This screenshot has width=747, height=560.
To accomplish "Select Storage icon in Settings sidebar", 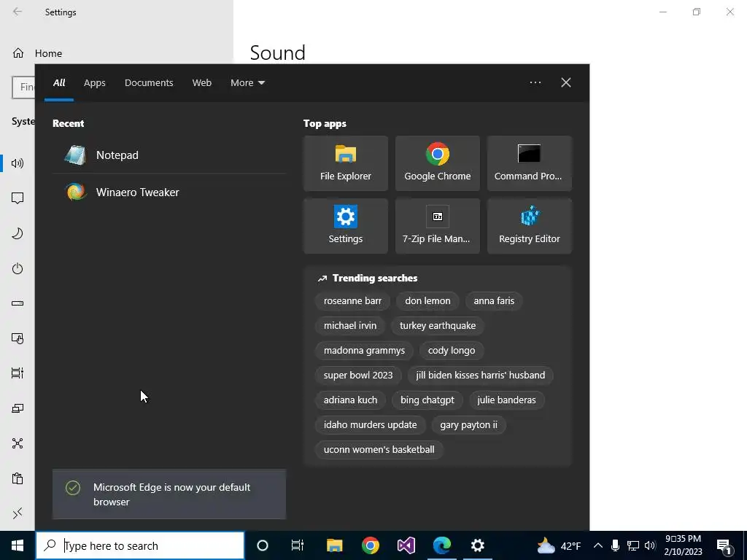I will (x=18, y=303).
